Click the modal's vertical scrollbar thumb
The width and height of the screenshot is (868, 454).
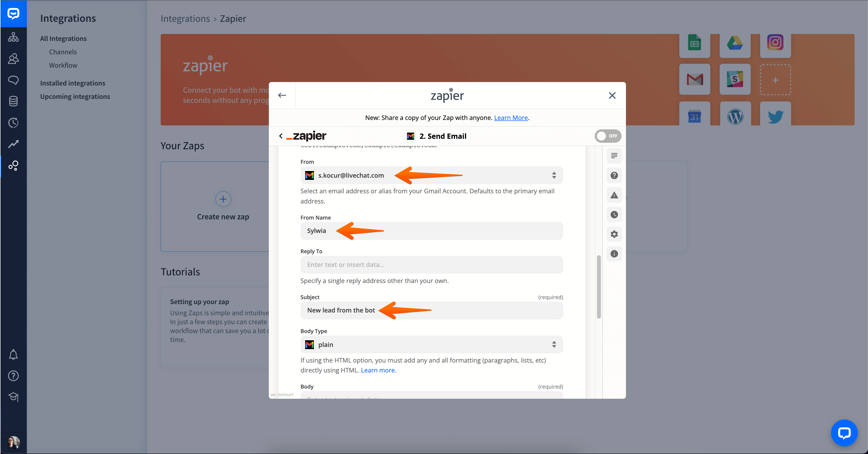pyautogui.click(x=599, y=287)
